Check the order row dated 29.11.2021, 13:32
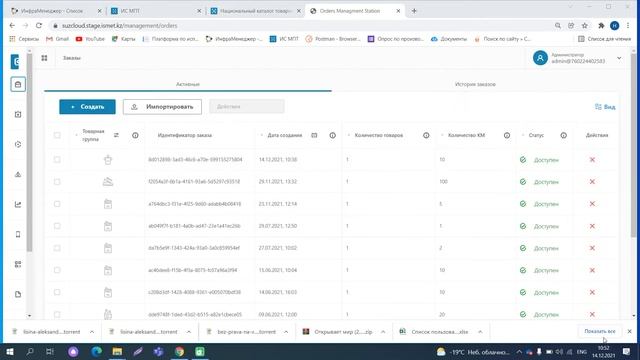Image resolution: width=640 pixels, height=360 pixels. [57, 182]
